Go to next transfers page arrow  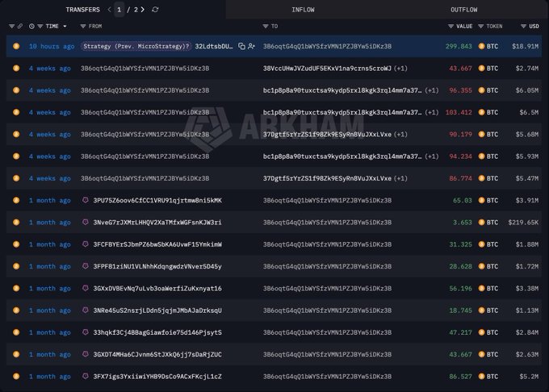(143, 10)
